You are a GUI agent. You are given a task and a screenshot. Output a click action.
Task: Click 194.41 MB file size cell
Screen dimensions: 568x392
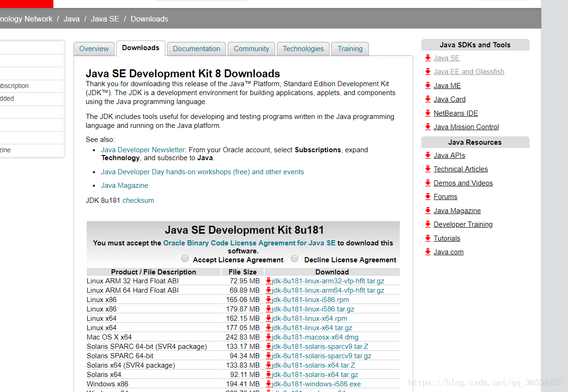pyautogui.click(x=243, y=384)
